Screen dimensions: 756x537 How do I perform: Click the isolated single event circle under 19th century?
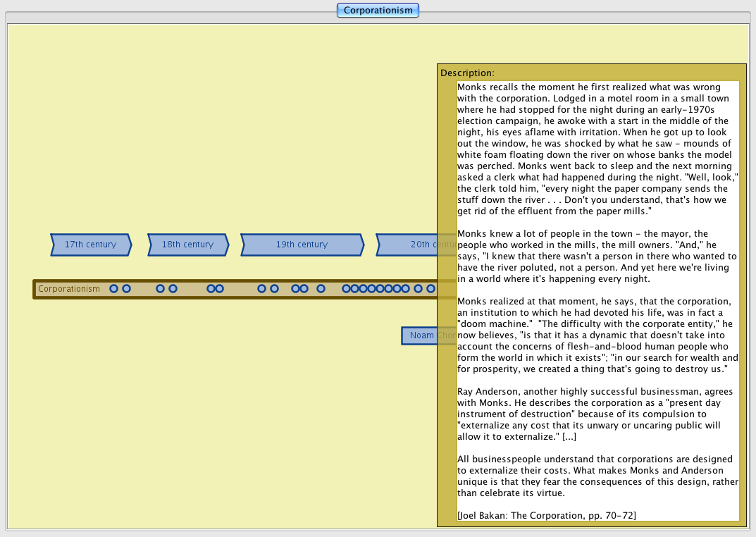coord(321,289)
